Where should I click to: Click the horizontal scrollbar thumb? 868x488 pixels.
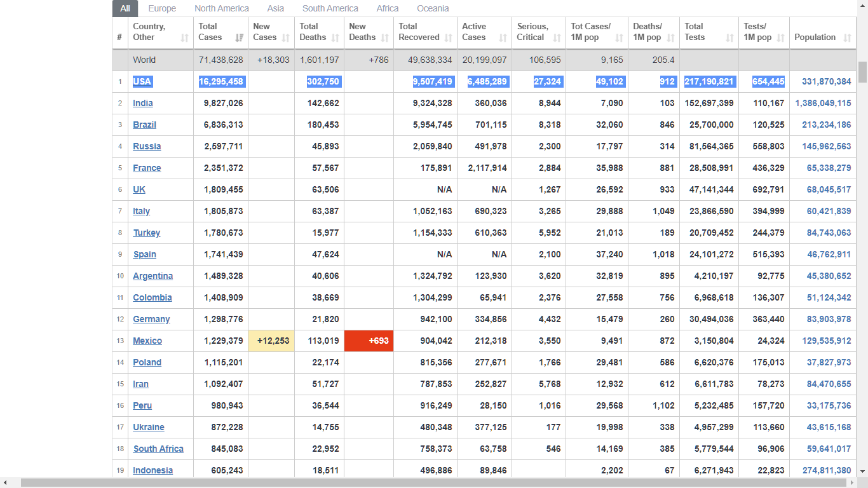coord(433,483)
